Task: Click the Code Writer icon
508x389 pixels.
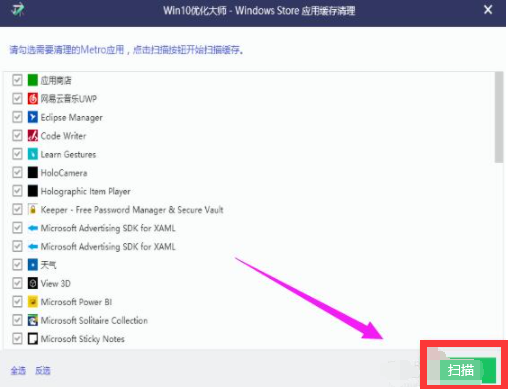Action: (32, 135)
